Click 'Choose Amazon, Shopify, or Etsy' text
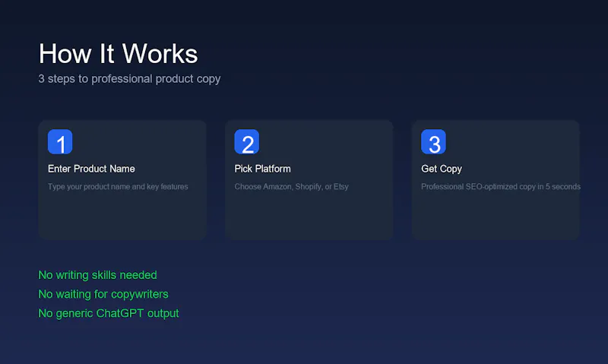Viewport: 608px width, 364px height. click(292, 187)
